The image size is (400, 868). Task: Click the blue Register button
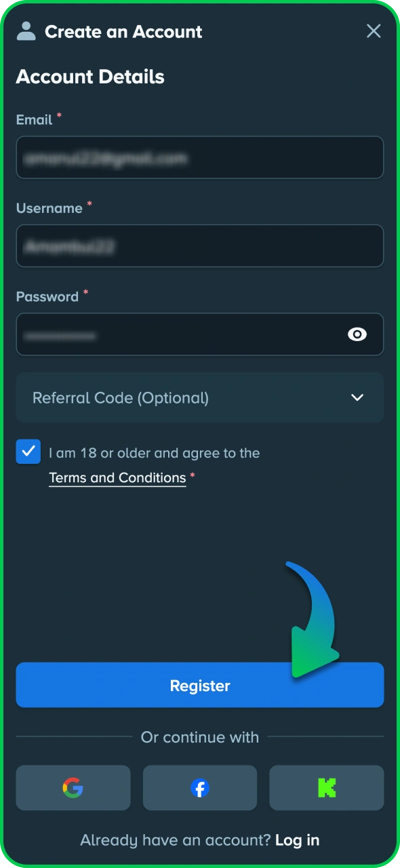coord(200,685)
